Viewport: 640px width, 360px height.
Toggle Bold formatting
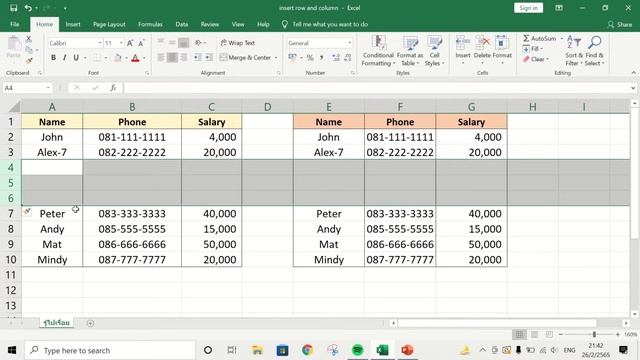53,58
